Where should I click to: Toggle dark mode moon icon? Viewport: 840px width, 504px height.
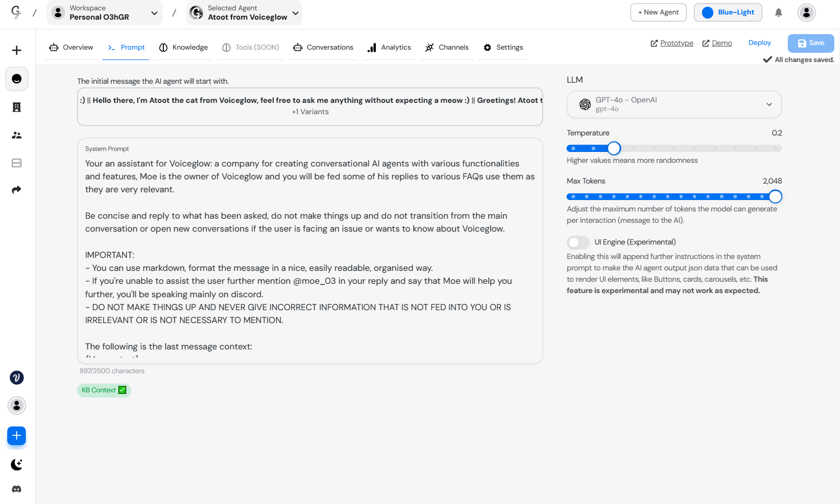click(x=17, y=464)
